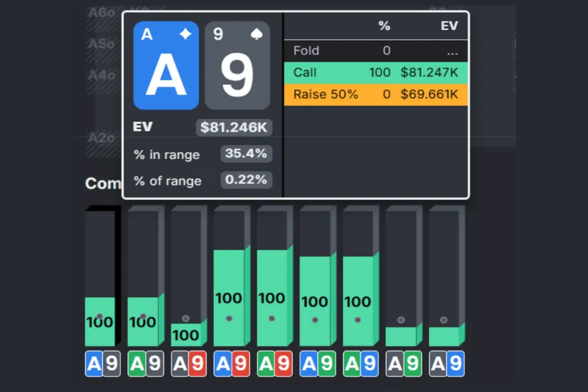Click the 35.4% in range value
This screenshot has height=392, width=588.
point(246,154)
